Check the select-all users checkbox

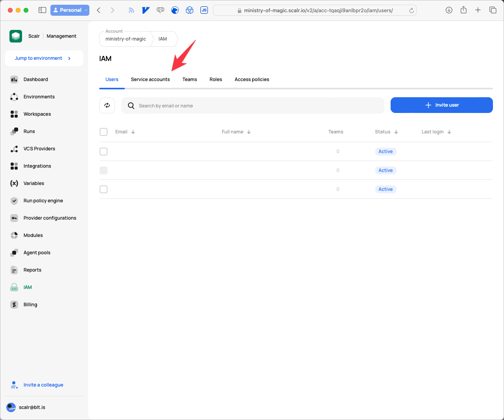click(104, 132)
